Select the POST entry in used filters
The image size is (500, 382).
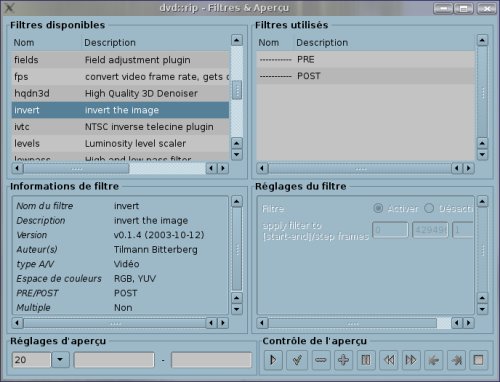(365, 76)
